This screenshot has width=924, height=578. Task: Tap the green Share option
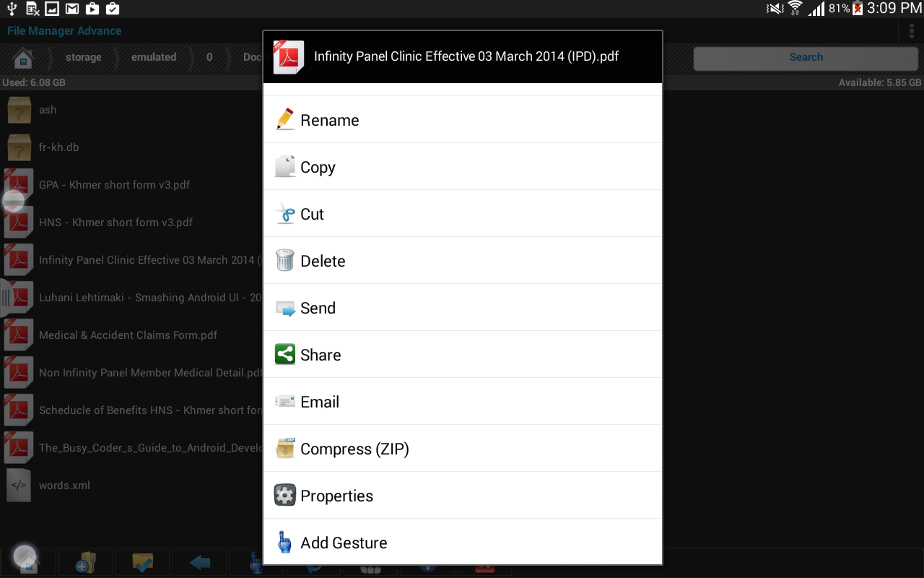(463, 355)
